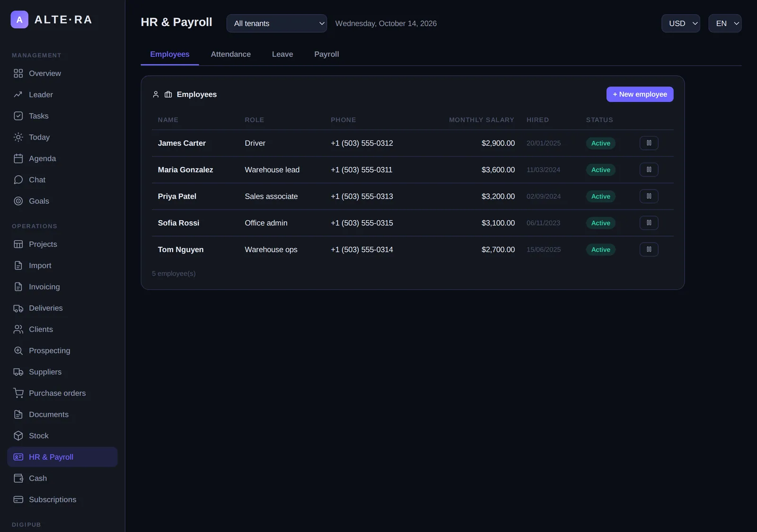Open the Goals target icon
The height and width of the screenshot is (532, 757).
pyautogui.click(x=18, y=201)
